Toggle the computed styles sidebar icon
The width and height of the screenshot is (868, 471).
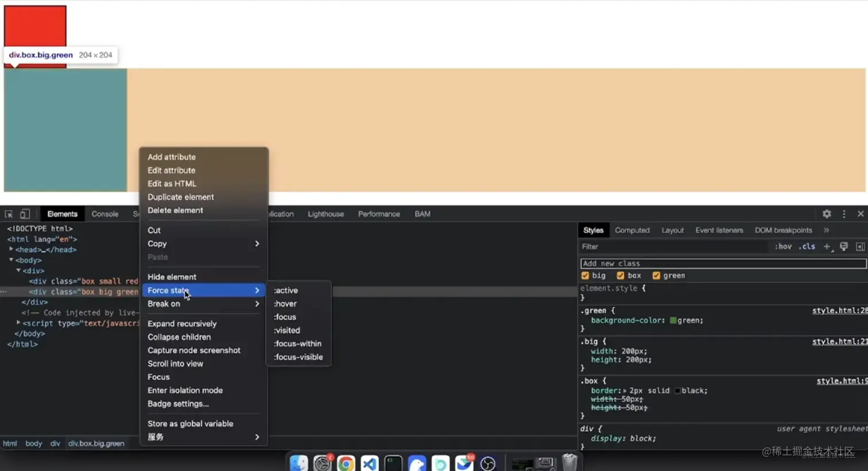click(860, 246)
